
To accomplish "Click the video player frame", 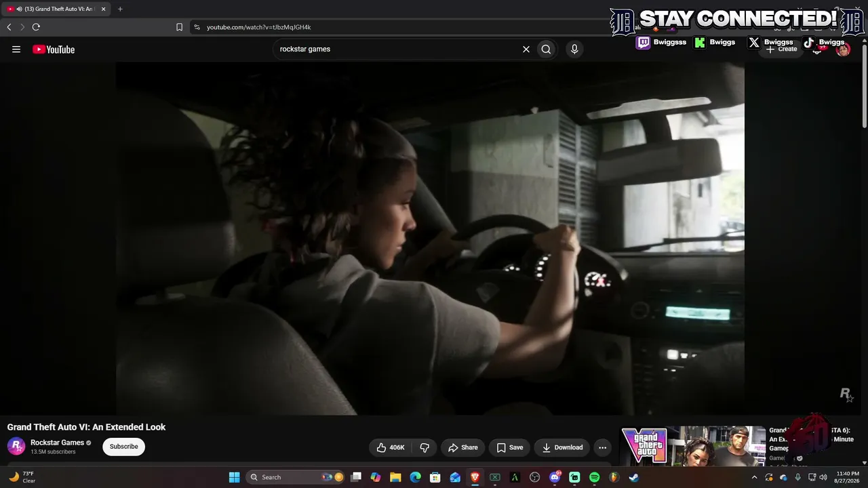I will coord(430,239).
